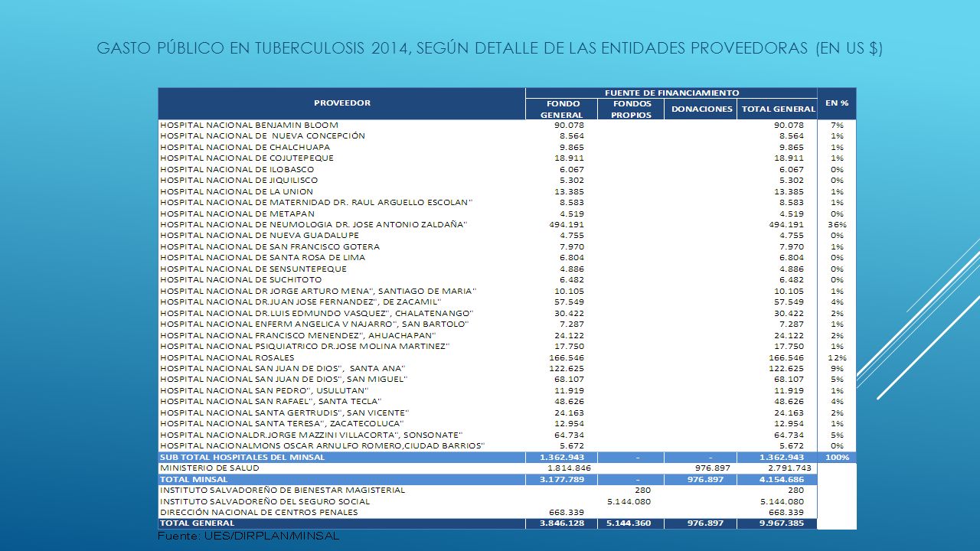The image size is (980, 551).
Task: Click the Dr. Juan Jose Fernandez, de Zacamil row name
Action: [301, 302]
